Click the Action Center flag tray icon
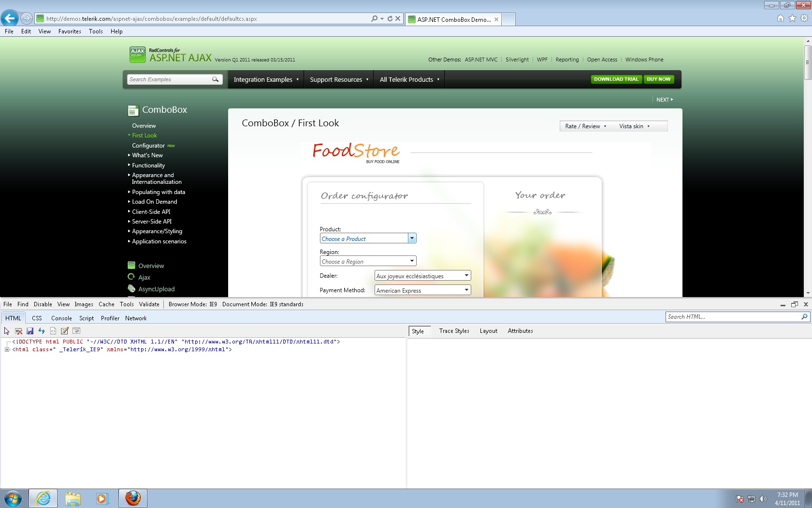This screenshot has width=812, height=508. tap(740, 499)
